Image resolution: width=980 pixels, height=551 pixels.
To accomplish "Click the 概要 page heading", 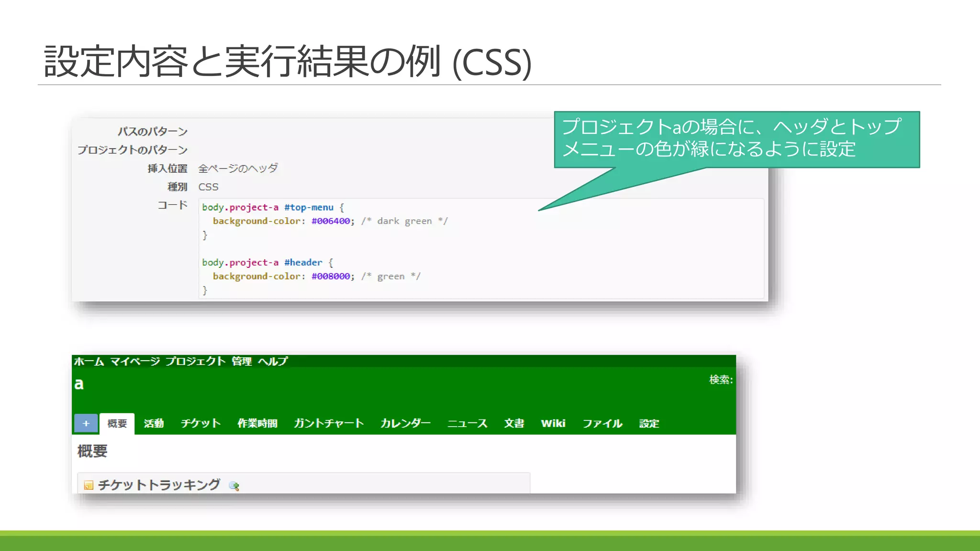I will pyautogui.click(x=92, y=451).
